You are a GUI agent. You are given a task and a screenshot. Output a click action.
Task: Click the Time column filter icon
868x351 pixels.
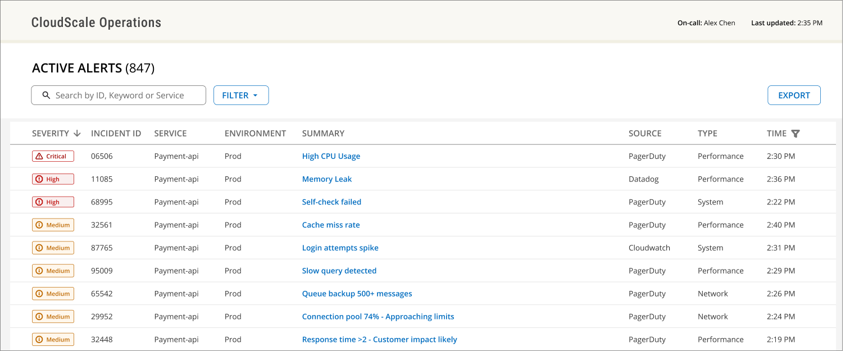[x=795, y=134]
